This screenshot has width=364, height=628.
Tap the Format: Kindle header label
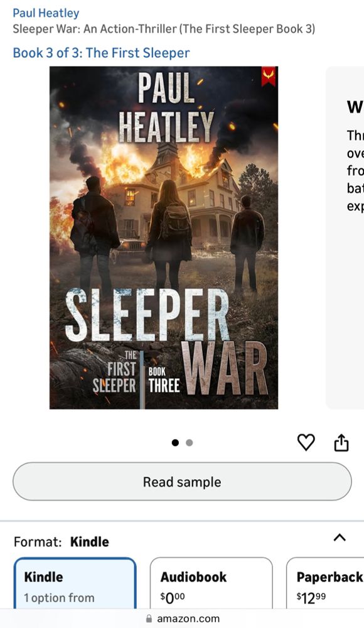[62, 542]
